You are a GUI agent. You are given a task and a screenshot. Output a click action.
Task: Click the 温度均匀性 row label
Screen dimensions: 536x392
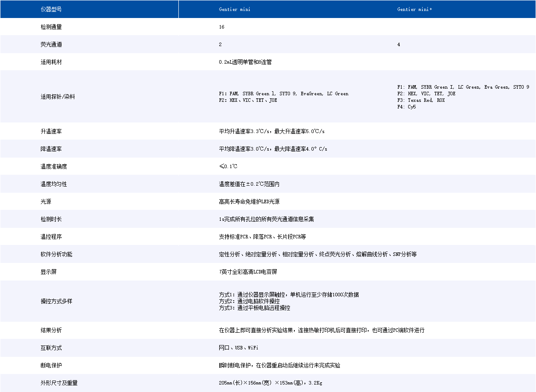point(54,184)
